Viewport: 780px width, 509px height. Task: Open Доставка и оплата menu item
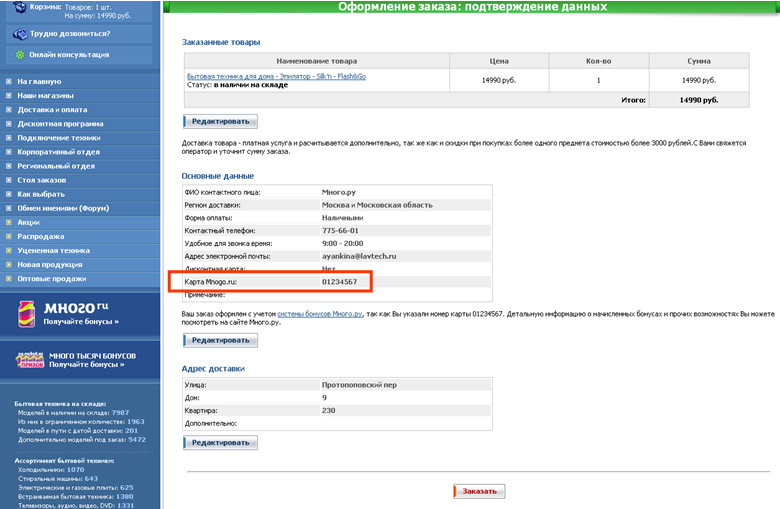[52, 109]
